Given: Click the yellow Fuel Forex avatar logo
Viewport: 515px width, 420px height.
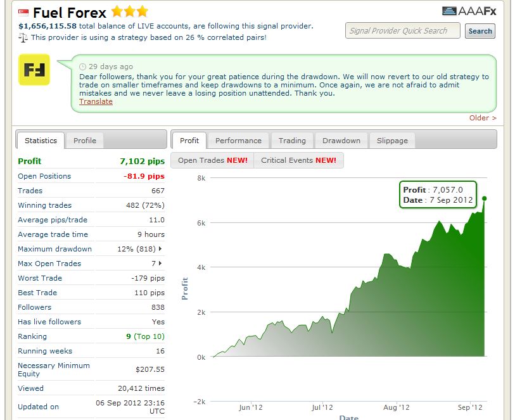Looking at the screenshot, I should pos(34,70).
